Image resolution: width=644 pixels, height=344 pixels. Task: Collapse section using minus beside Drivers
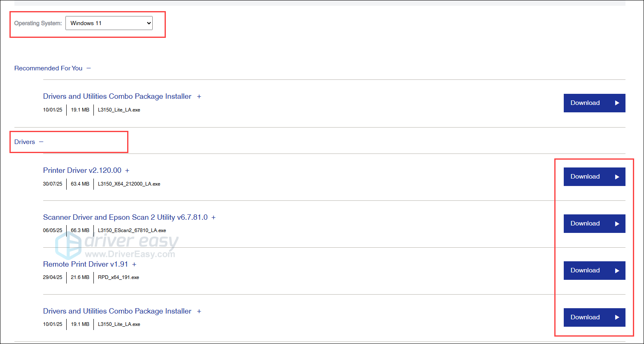click(x=41, y=142)
